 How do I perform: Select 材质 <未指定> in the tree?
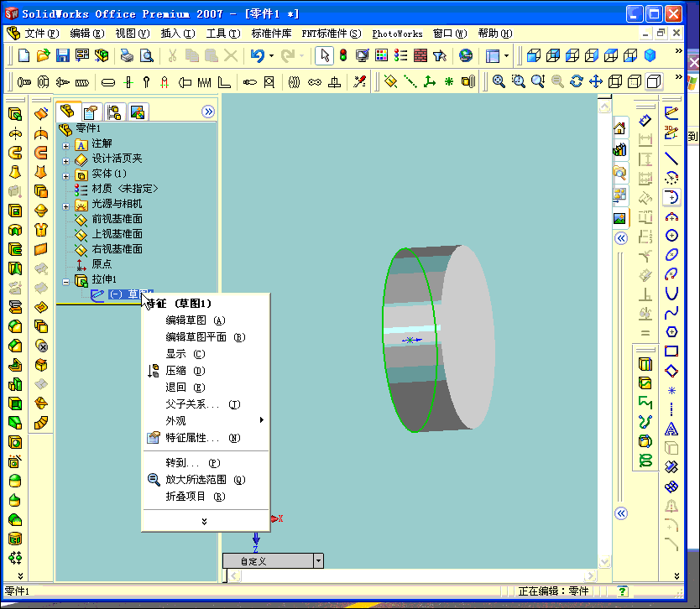coord(124,189)
